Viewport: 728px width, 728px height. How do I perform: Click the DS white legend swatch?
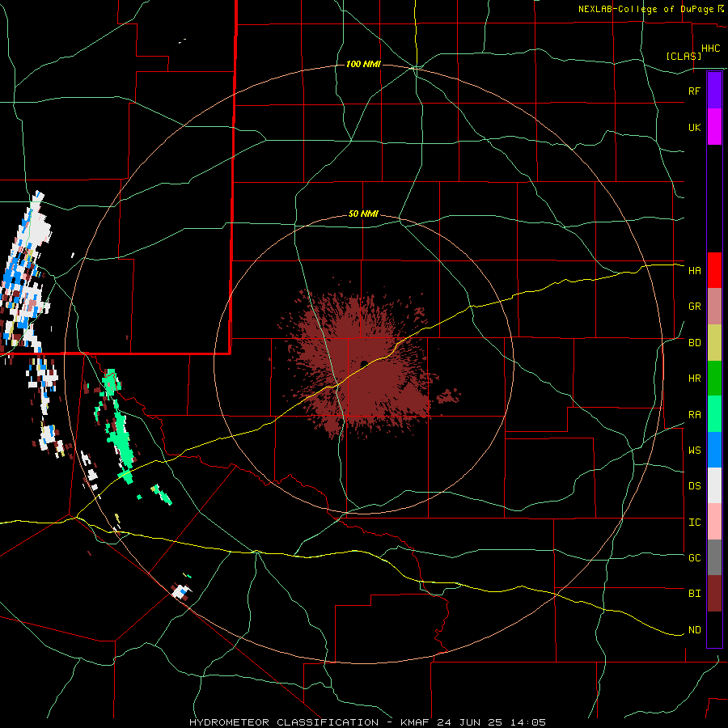[x=714, y=485]
